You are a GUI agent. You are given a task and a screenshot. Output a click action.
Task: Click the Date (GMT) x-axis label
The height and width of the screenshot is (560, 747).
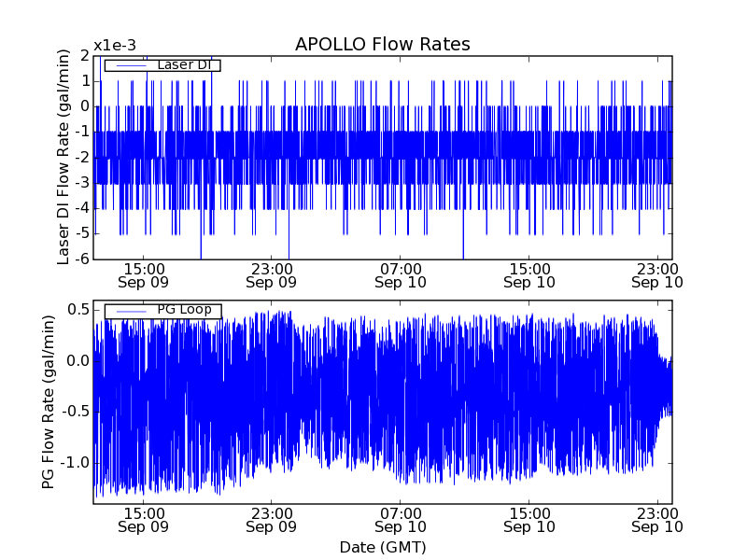coord(382,547)
